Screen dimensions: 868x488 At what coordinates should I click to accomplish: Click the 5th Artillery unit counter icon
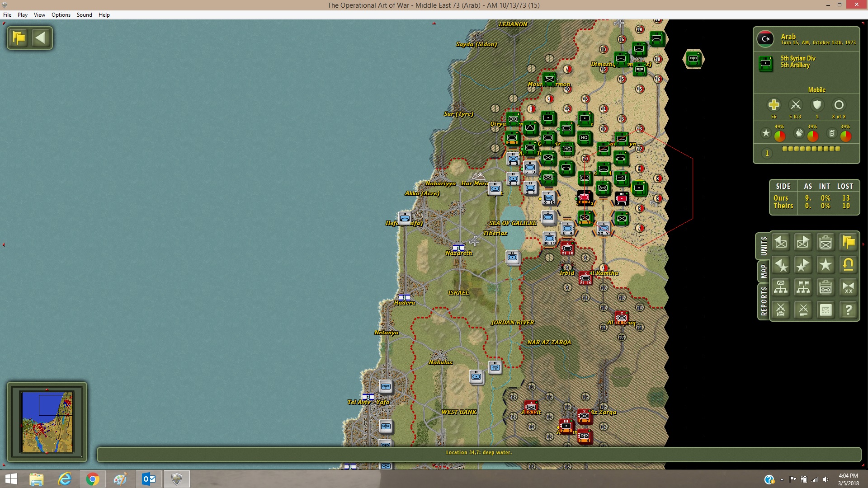point(766,63)
